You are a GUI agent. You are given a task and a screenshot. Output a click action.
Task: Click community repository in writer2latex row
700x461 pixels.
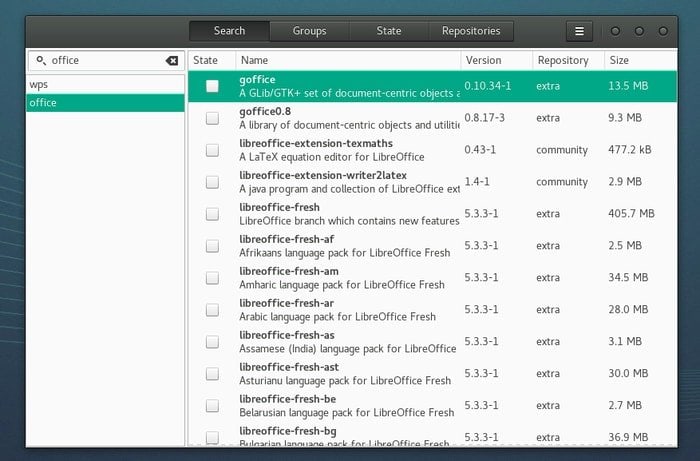coord(562,182)
